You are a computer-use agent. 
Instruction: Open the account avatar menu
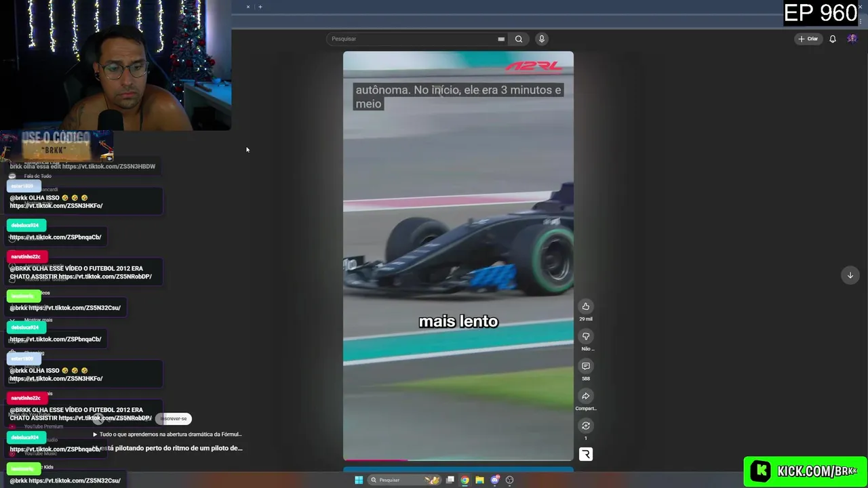coord(852,39)
